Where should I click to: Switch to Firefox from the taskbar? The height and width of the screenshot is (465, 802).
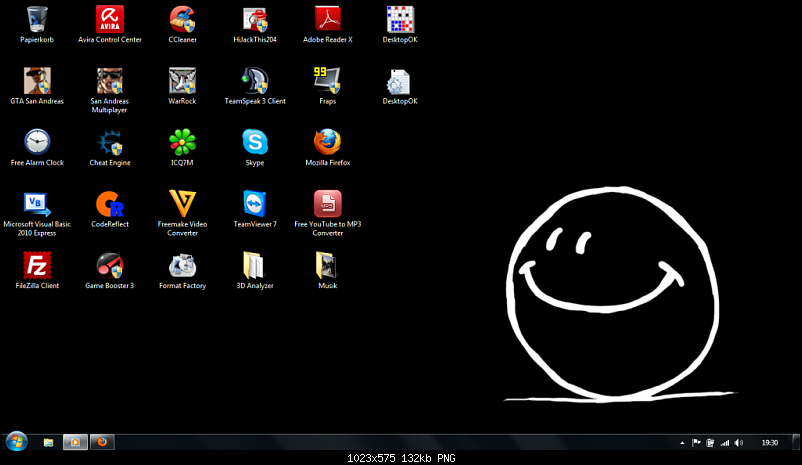(x=102, y=442)
